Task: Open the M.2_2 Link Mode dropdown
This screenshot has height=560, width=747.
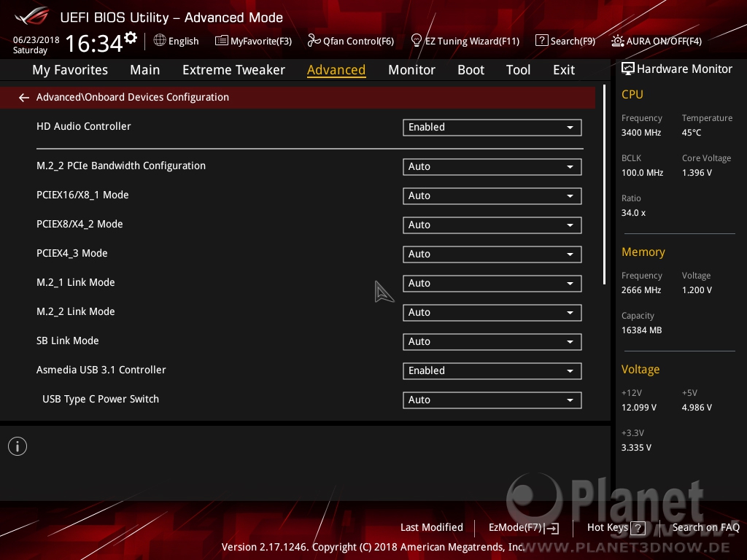Action: click(x=492, y=313)
